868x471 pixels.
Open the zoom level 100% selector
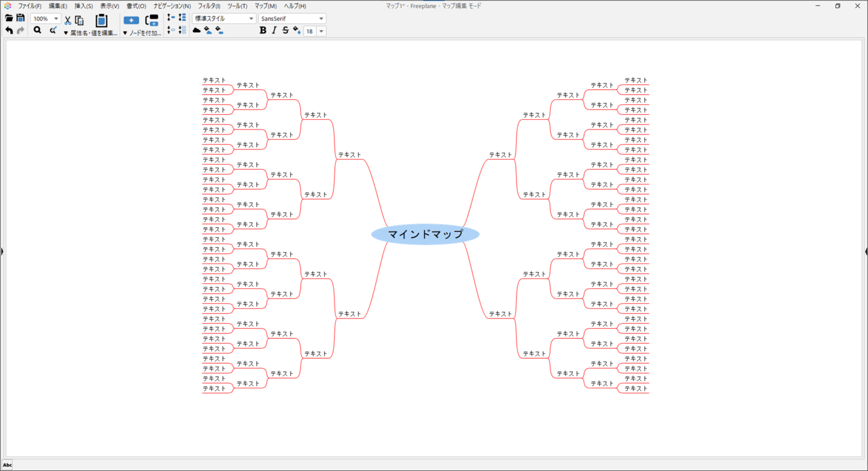[x=45, y=18]
